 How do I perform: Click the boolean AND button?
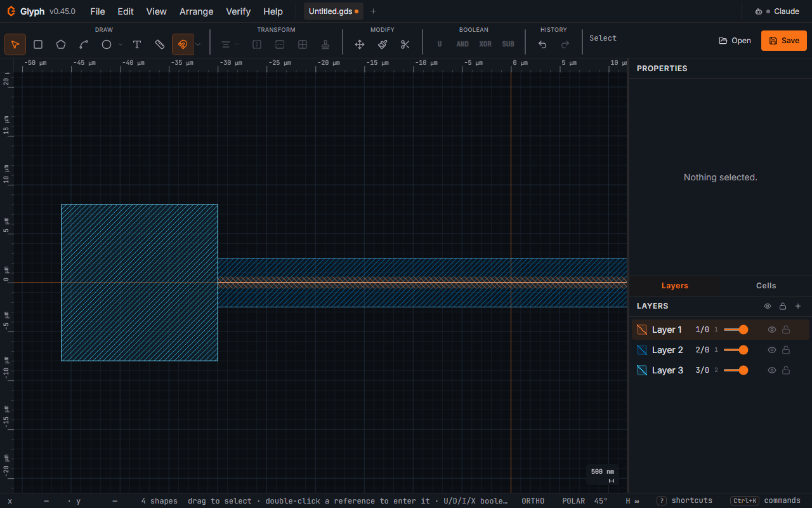pos(462,44)
